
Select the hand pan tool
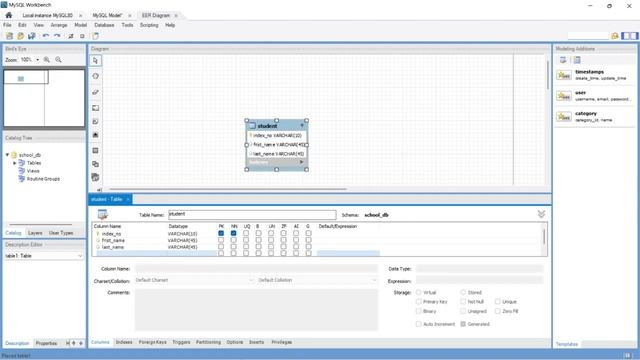click(96, 76)
